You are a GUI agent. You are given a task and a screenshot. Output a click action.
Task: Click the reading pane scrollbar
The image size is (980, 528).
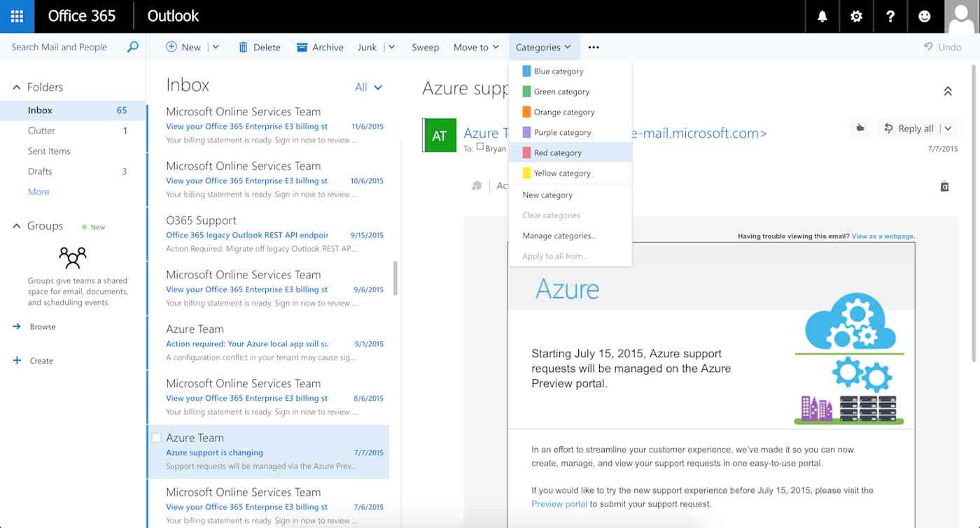[x=975, y=212]
